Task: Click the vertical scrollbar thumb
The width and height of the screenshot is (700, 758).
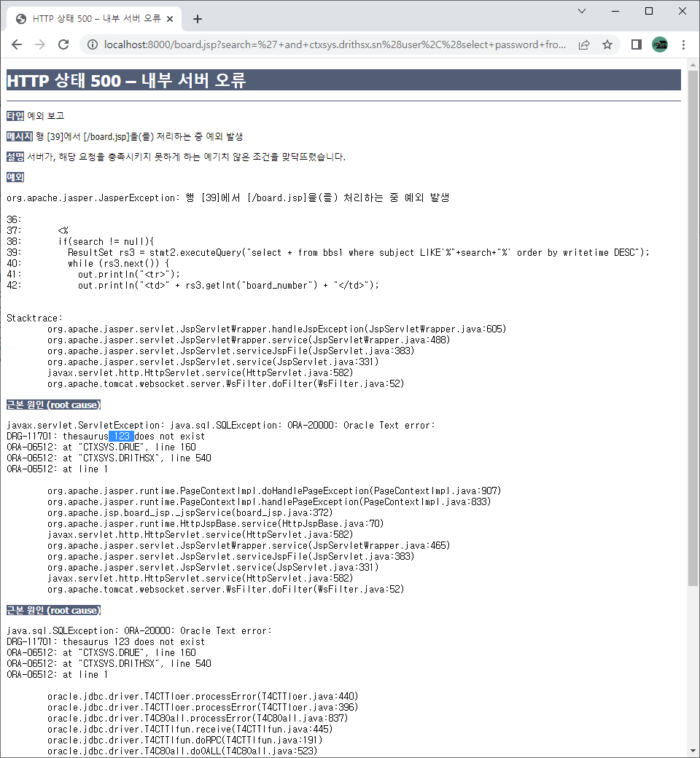Action: [x=693, y=329]
